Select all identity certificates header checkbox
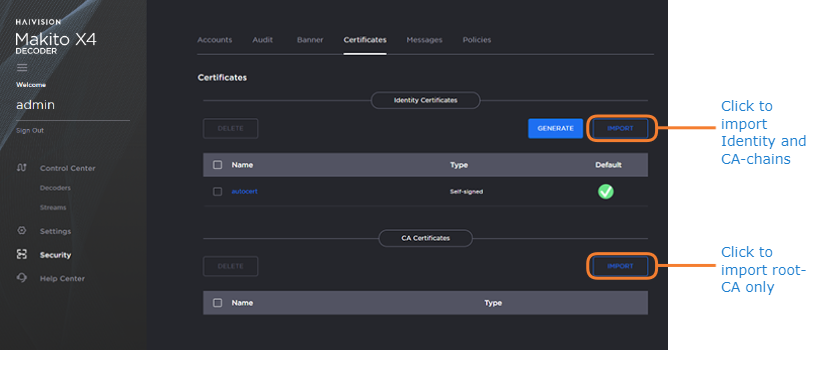 pyautogui.click(x=217, y=165)
